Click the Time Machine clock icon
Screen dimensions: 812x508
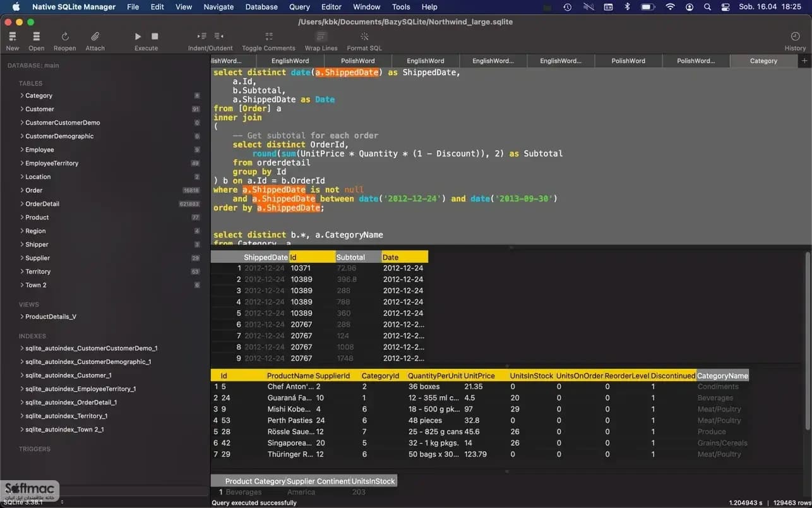click(x=568, y=7)
